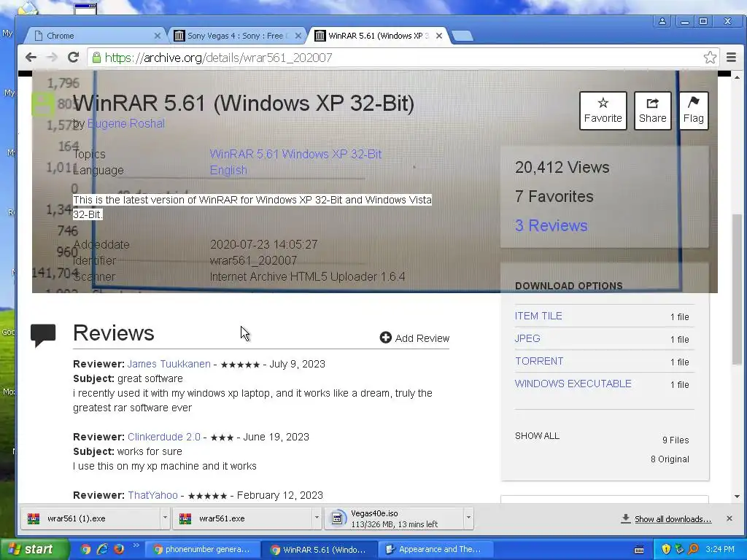Click the English language link
This screenshot has height=560, width=747.
tap(228, 170)
